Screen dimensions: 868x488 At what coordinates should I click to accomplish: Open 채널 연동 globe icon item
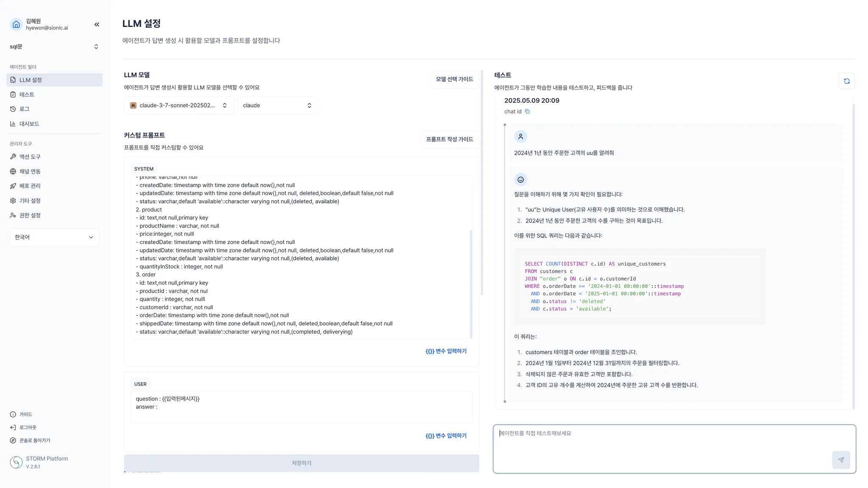pyautogui.click(x=30, y=171)
